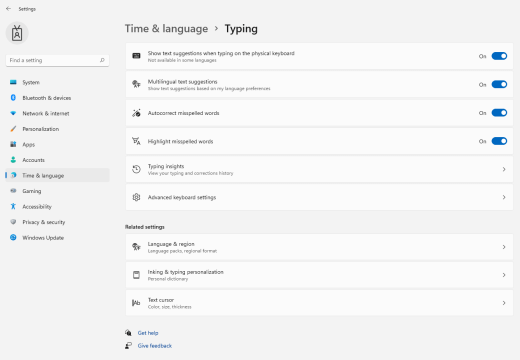Open Windows Update page

tap(57, 238)
